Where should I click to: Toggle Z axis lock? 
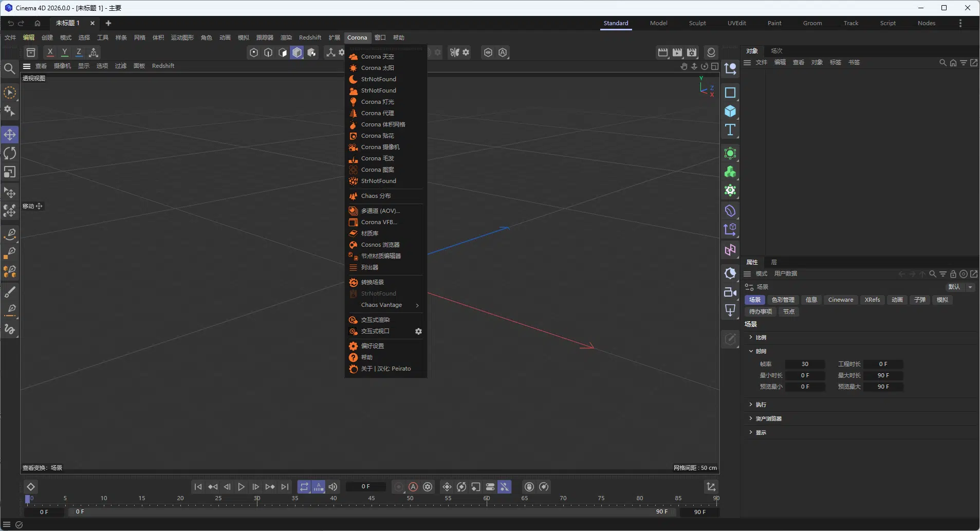tap(79, 52)
